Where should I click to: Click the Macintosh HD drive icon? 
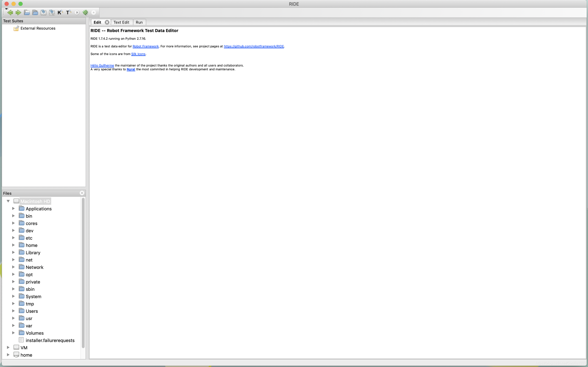click(16, 201)
